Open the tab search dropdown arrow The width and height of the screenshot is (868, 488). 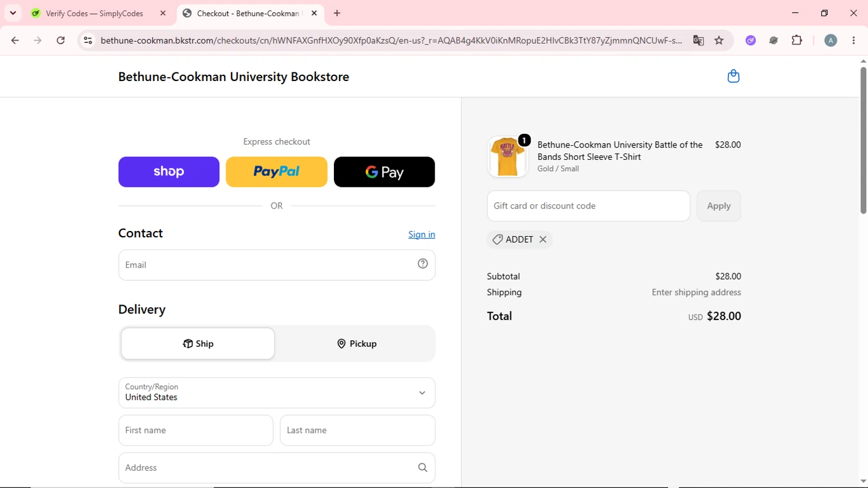click(x=13, y=13)
